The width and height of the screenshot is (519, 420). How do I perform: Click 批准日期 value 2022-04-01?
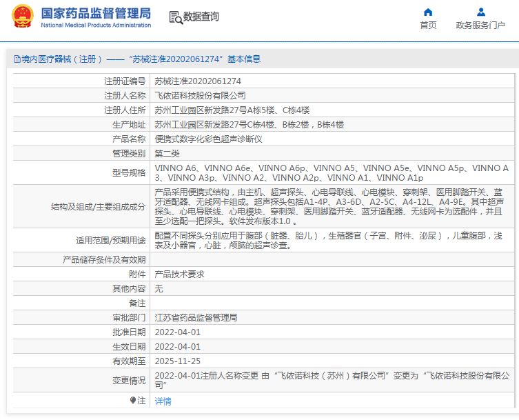coord(177,332)
